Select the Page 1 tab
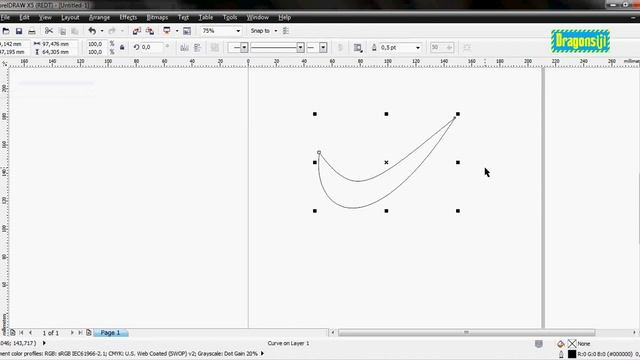This screenshot has height=360, width=640. 111,333
